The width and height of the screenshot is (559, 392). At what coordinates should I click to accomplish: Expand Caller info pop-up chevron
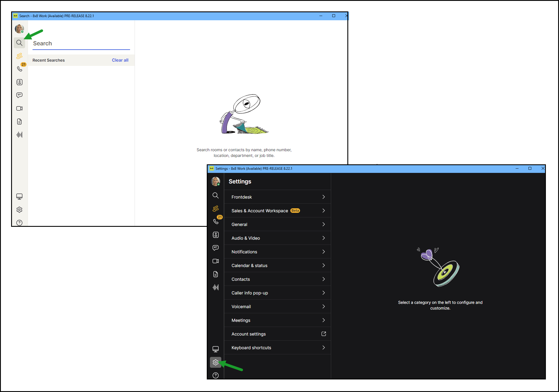[324, 293]
